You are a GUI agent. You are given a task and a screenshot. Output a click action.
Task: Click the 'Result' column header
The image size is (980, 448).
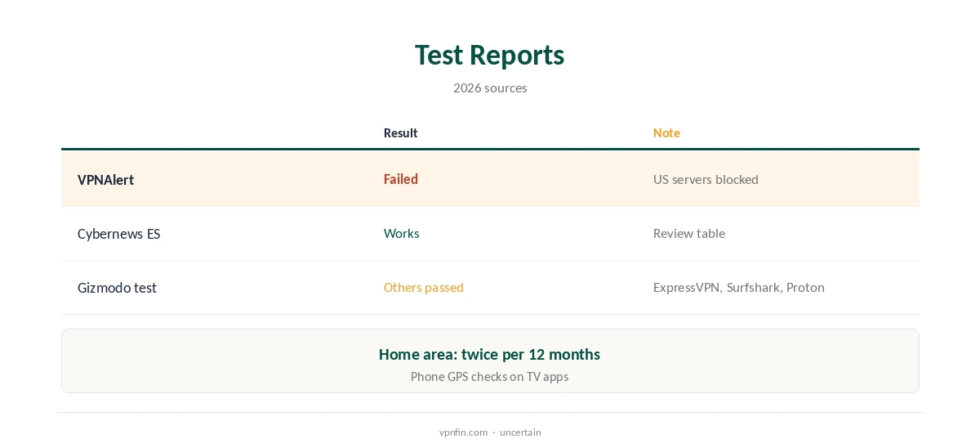tap(400, 132)
